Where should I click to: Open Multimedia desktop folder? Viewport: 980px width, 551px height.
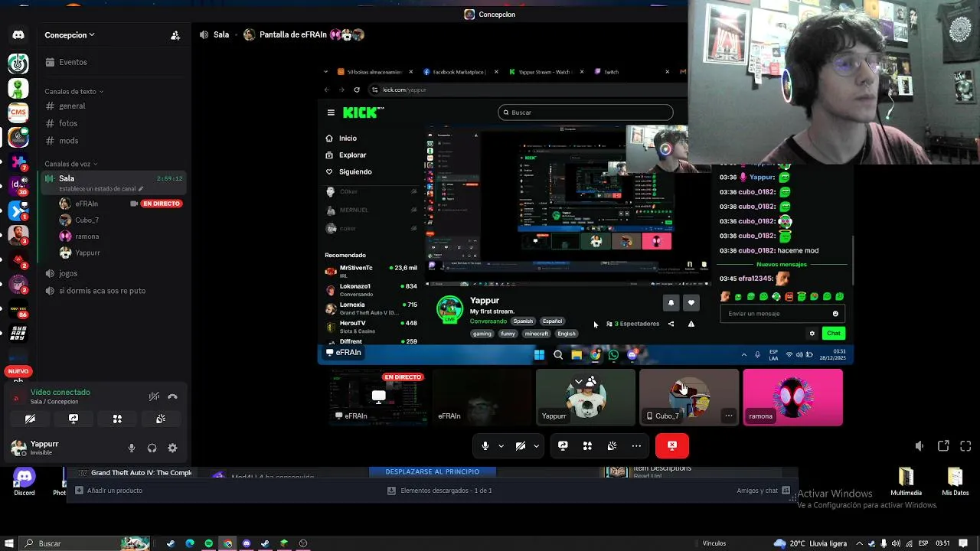coord(906,482)
